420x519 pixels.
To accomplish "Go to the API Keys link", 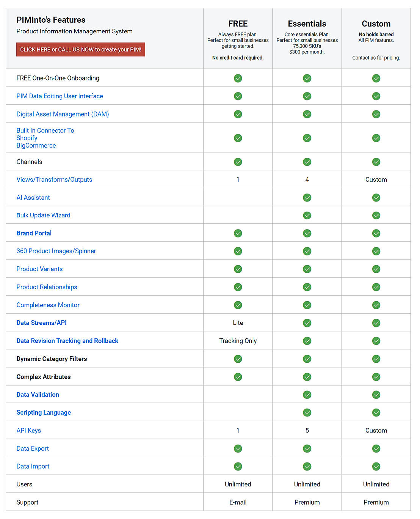I will [x=28, y=431].
